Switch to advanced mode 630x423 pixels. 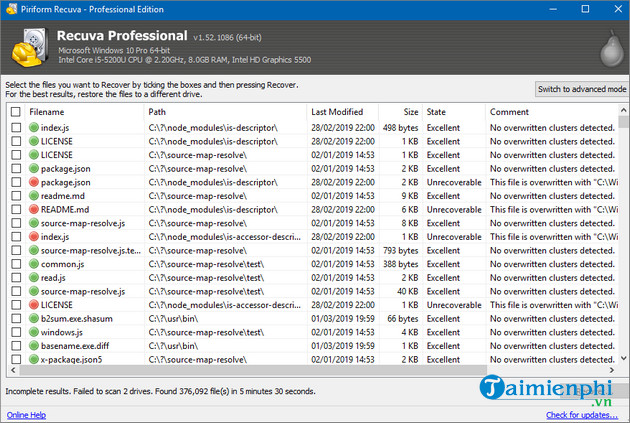coord(582,89)
